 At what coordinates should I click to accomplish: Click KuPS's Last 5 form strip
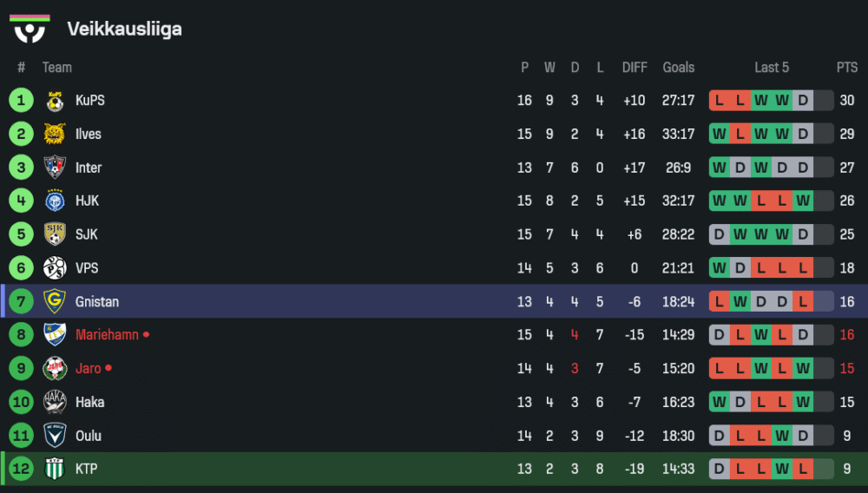point(771,101)
